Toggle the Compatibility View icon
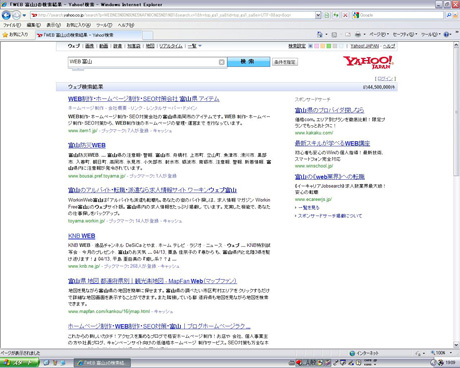Viewport: 460px width, 368px height. [327, 15]
